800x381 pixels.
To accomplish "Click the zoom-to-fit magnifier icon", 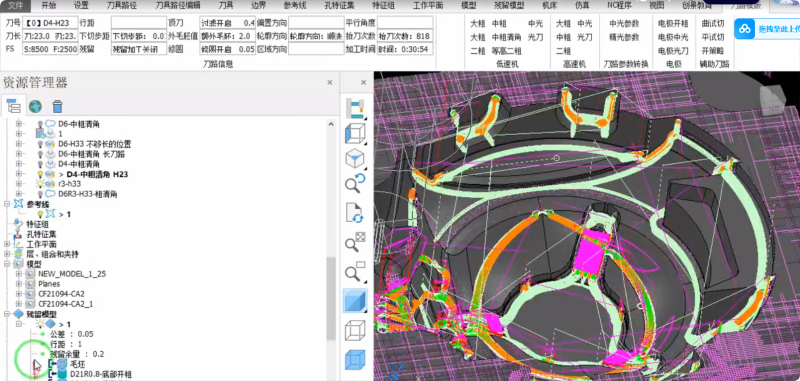I will click(x=355, y=242).
